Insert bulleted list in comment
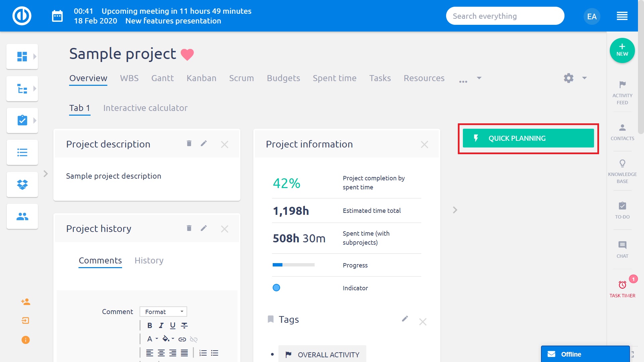Screen dimensions: 644x362 (215, 353)
